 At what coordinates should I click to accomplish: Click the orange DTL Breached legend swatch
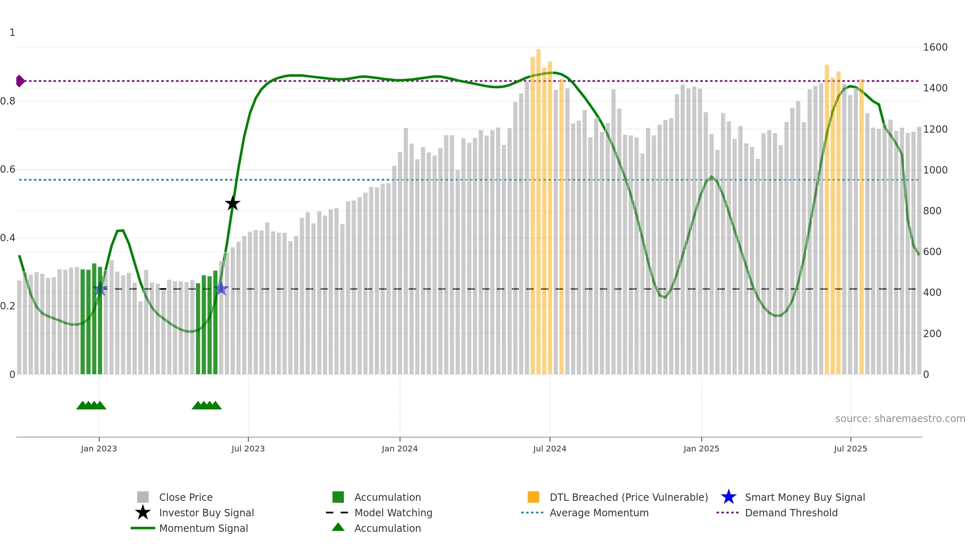pyautogui.click(x=533, y=497)
